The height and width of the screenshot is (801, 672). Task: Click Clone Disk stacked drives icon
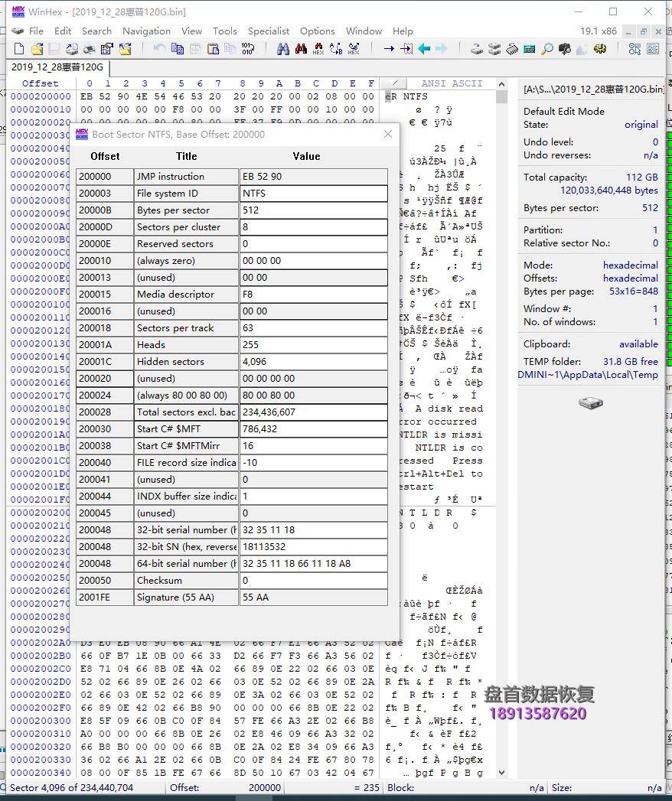[494, 49]
